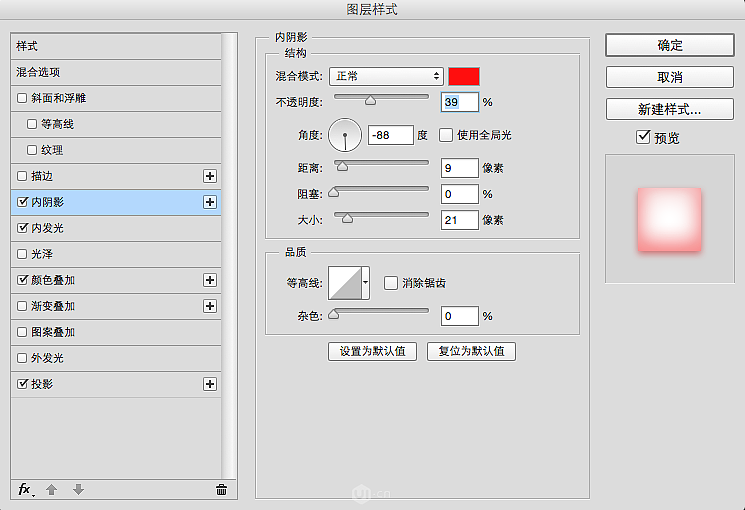
Task: Enable the 斜面和浮雕 checkbox
Action: tap(22, 98)
